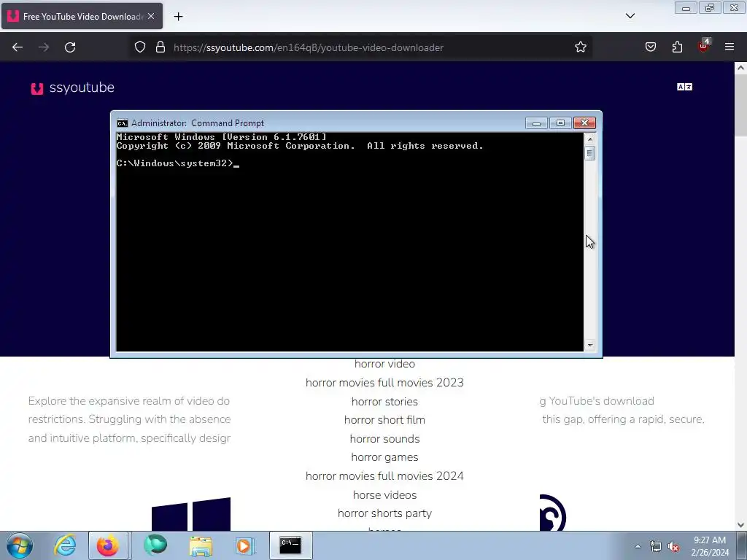This screenshot has height=560, width=747.
Task: Click Command Prompt scrollbar thumb
Action: point(589,153)
